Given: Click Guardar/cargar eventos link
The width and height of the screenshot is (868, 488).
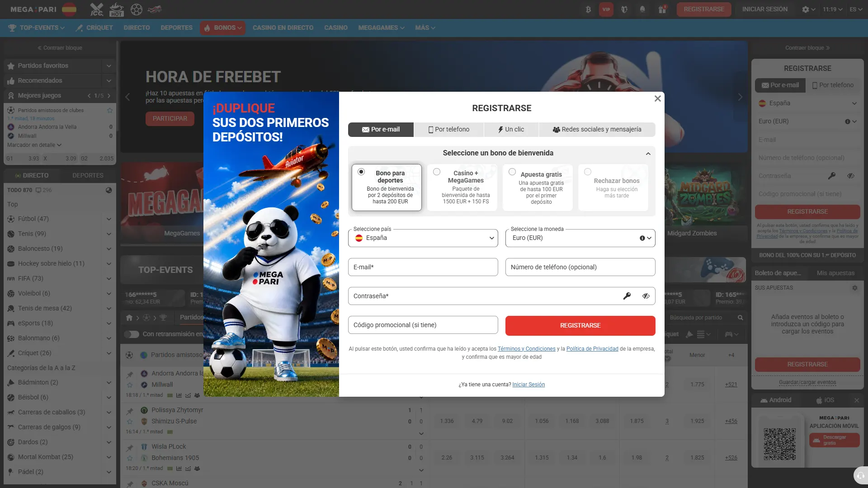Looking at the screenshot, I should coord(807,382).
